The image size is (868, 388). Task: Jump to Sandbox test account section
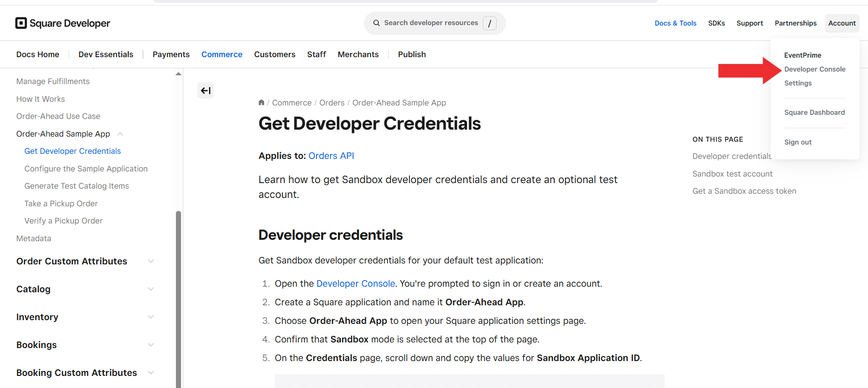pyautogui.click(x=732, y=174)
